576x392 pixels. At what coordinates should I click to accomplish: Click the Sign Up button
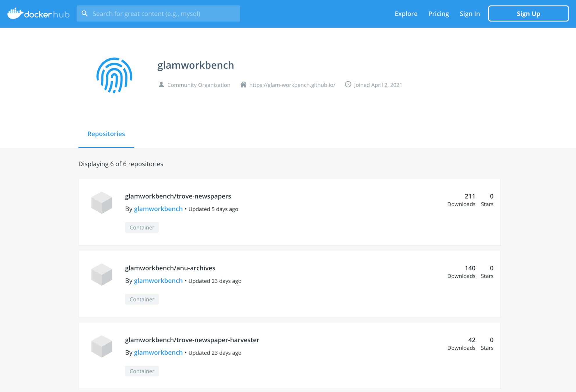click(x=528, y=14)
